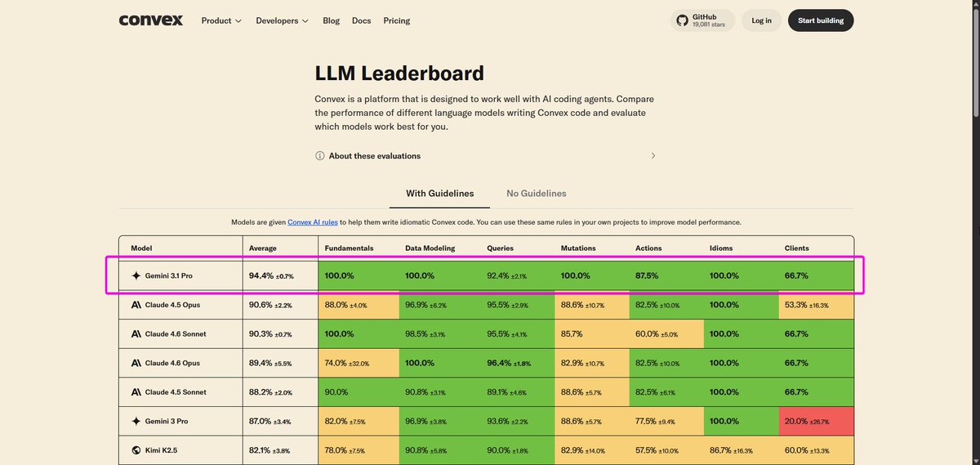
Task: Expand About these evaluations chevron arrow
Action: [653, 156]
